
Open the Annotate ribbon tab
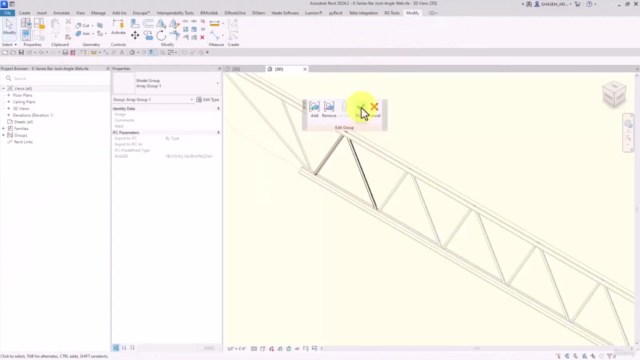(x=61, y=13)
